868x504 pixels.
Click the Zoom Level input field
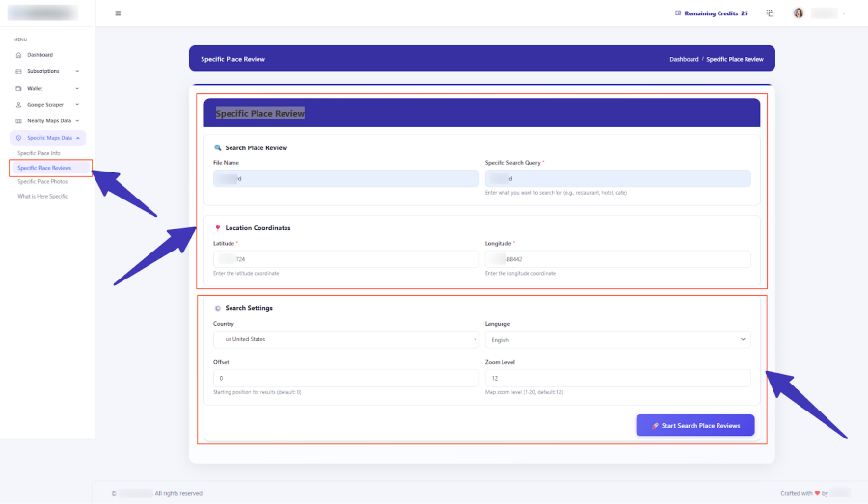[x=618, y=379]
